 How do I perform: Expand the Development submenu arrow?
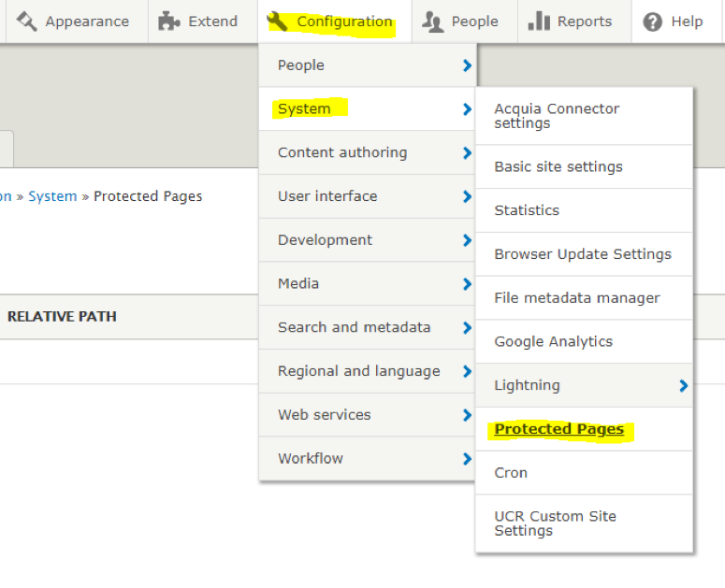click(467, 240)
